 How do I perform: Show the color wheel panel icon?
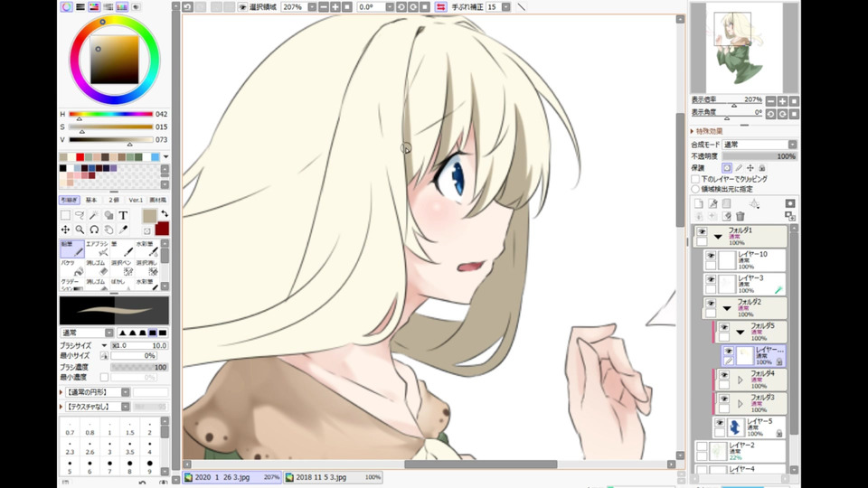[x=66, y=7]
